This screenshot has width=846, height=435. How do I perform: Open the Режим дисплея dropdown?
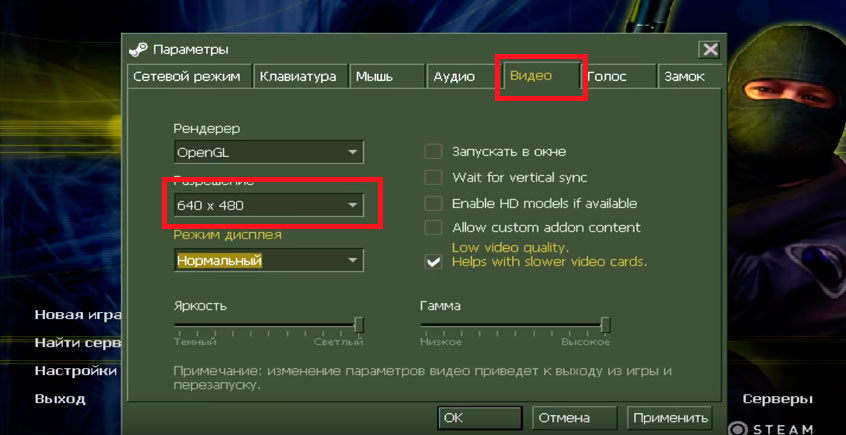[268, 260]
